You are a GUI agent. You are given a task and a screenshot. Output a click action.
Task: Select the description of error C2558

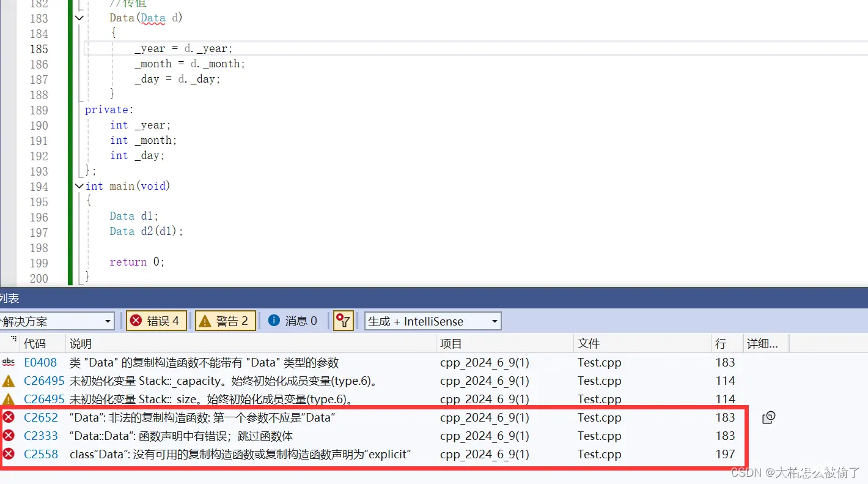(240, 454)
